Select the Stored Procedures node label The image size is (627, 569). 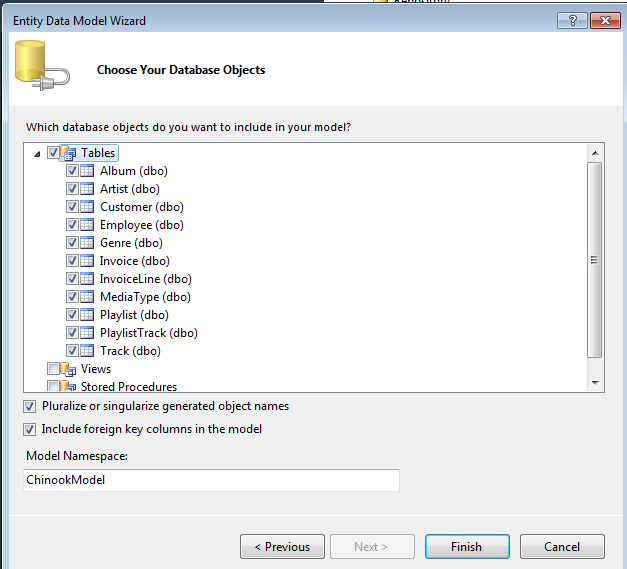coord(129,387)
